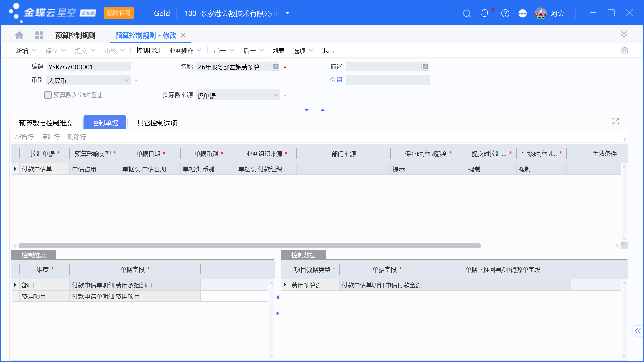Viewport: 644px width, 362px height.
Task: Expand the tab list double-chevron icon
Action: tap(624, 34)
